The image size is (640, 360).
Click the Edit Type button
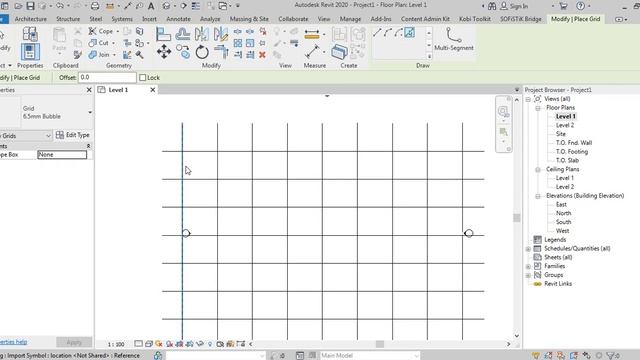73,135
